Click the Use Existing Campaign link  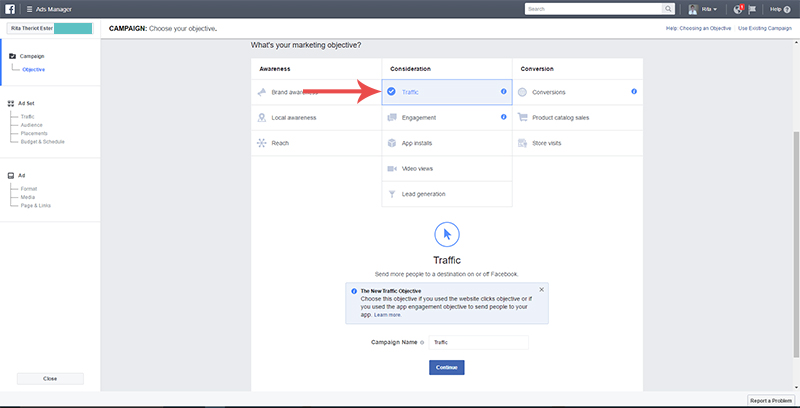coord(765,29)
